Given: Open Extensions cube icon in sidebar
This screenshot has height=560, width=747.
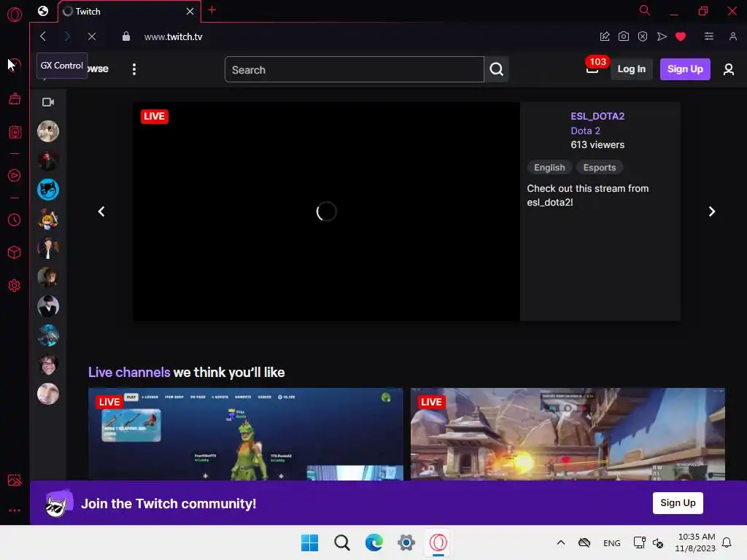Looking at the screenshot, I should point(15,252).
